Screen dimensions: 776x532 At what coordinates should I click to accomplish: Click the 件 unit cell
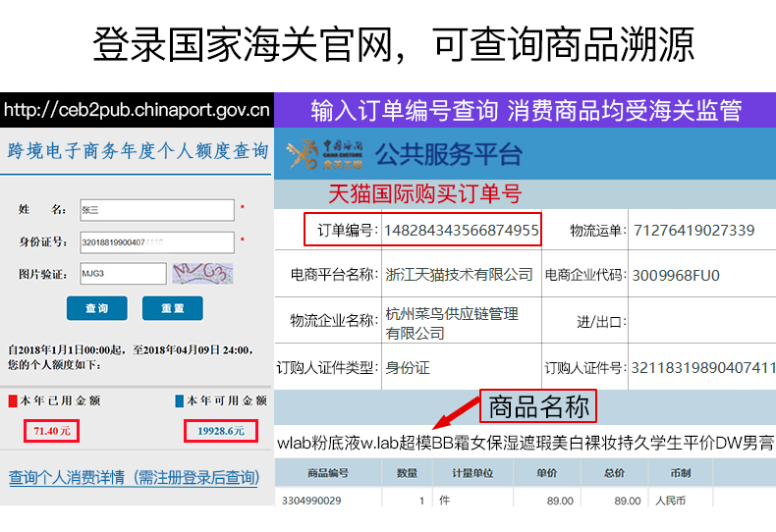coord(472,500)
